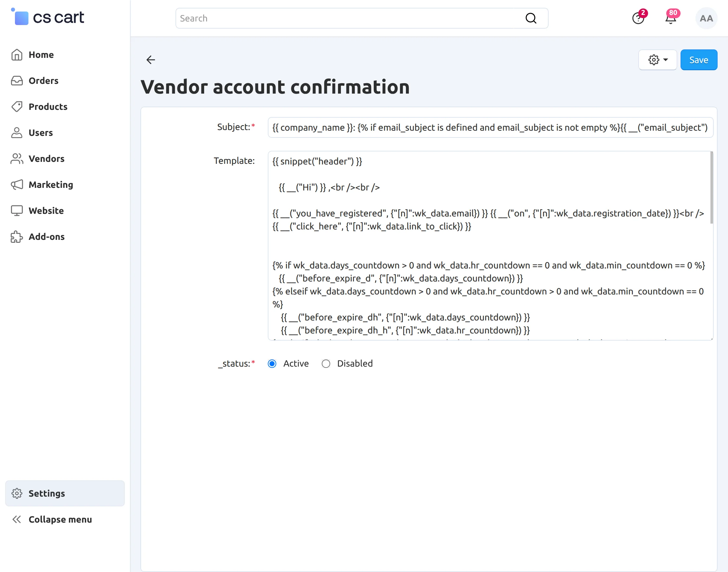The height and width of the screenshot is (572, 728).
Task: Click the Collapse menu double-chevron icon
Action: click(x=17, y=519)
